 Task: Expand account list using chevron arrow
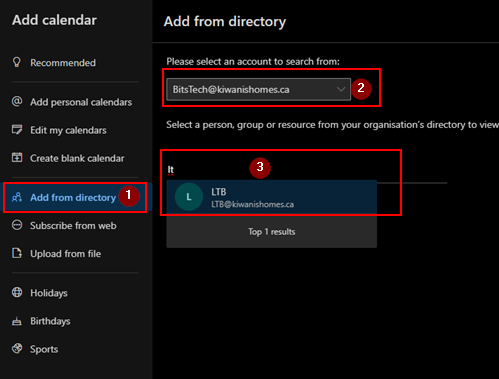click(341, 89)
